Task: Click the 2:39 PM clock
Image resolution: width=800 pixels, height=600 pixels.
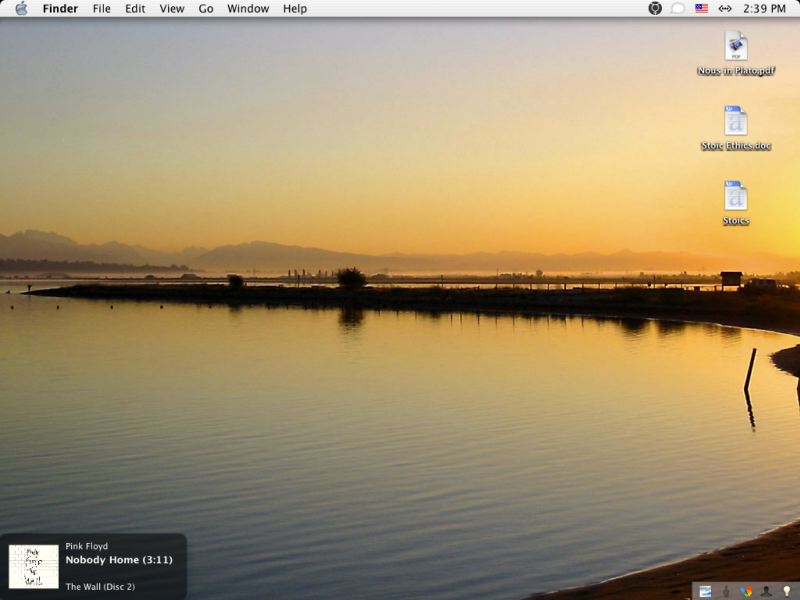Action: coord(765,8)
